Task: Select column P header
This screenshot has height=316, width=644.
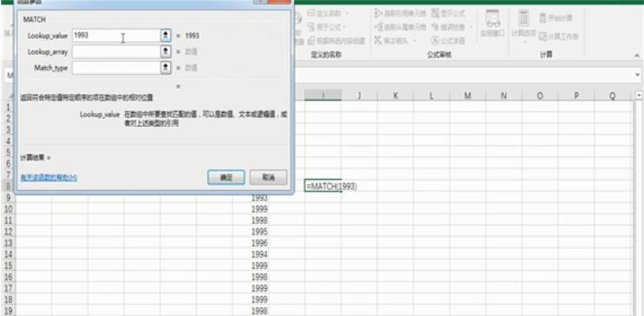Action: [575, 95]
